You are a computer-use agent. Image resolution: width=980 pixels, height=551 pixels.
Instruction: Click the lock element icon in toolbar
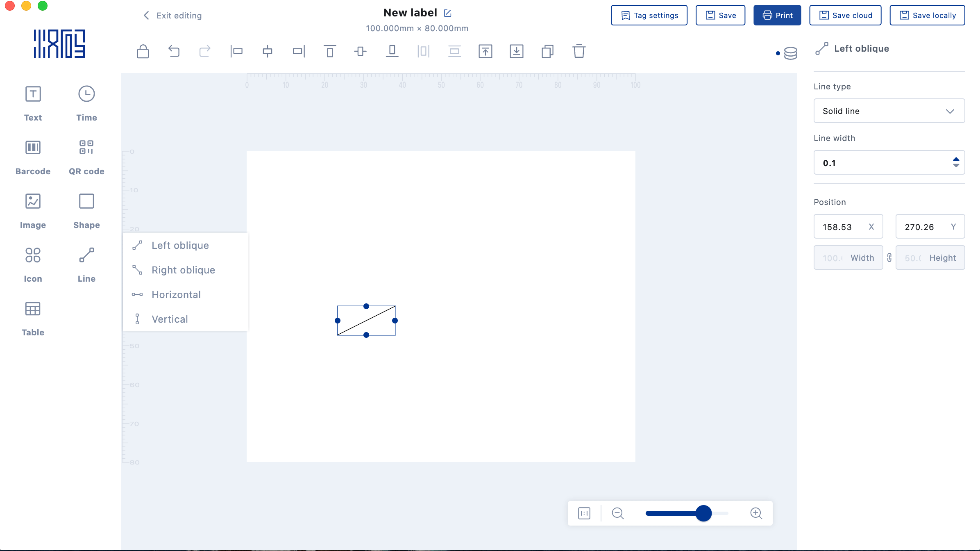[143, 51]
